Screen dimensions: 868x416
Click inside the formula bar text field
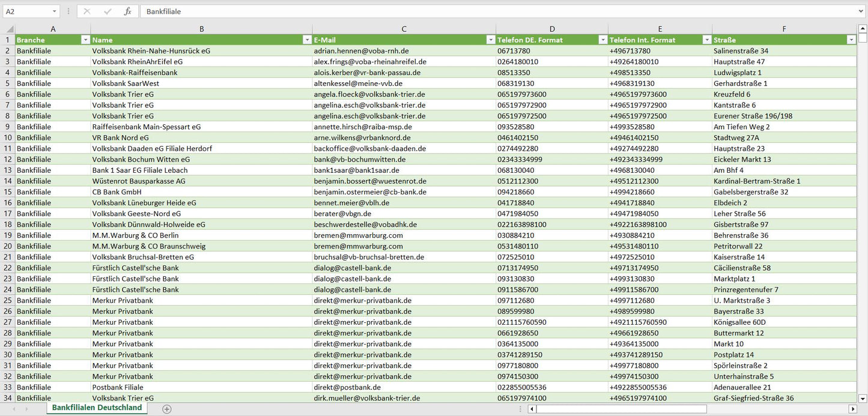[481, 11]
